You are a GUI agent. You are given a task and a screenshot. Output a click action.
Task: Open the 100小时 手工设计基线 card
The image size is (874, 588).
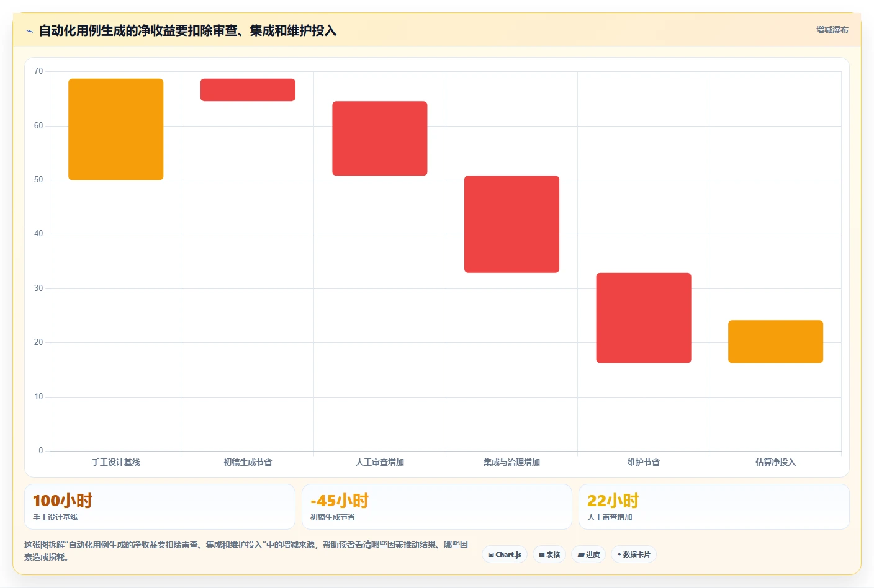(x=160, y=507)
